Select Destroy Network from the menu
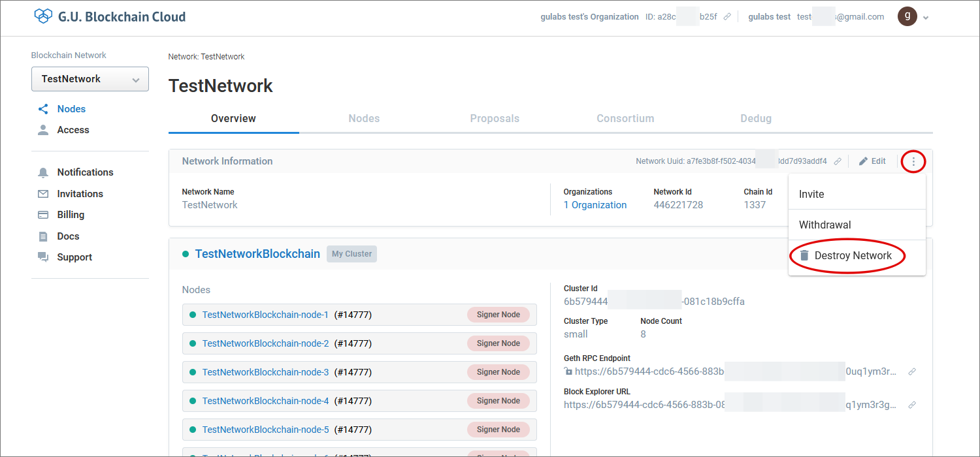 point(853,256)
